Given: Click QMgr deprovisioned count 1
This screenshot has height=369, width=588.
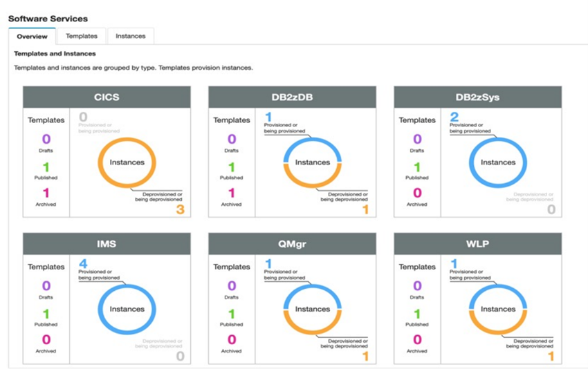Looking at the screenshot, I should point(365,356).
